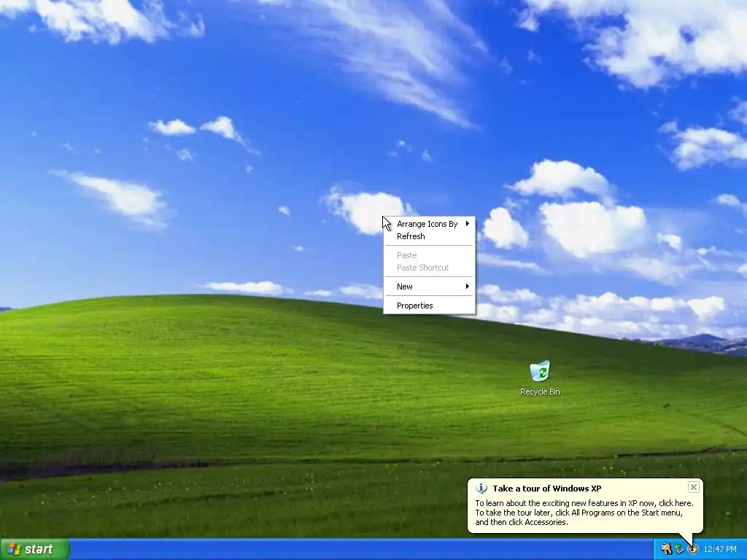Image resolution: width=747 pixels, height=560 pixels.
Task: Click the balloon text to start the tour
Action: (584, 513)
